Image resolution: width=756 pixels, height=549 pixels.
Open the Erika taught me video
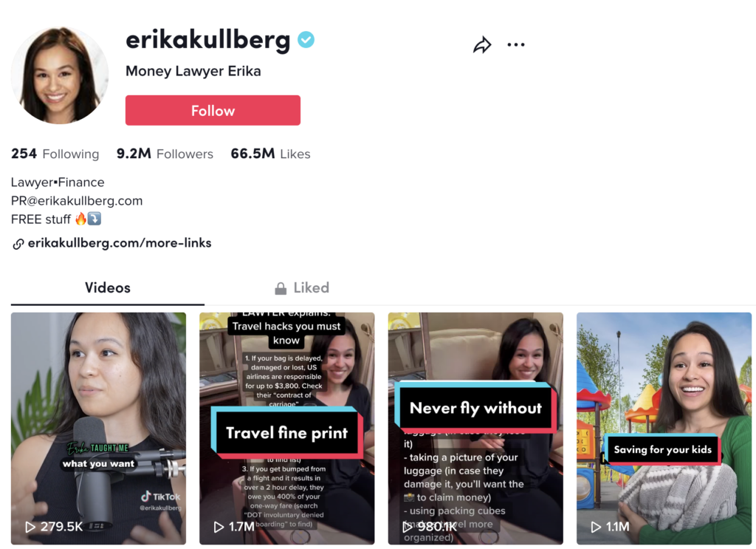click(x=98, y=429)
